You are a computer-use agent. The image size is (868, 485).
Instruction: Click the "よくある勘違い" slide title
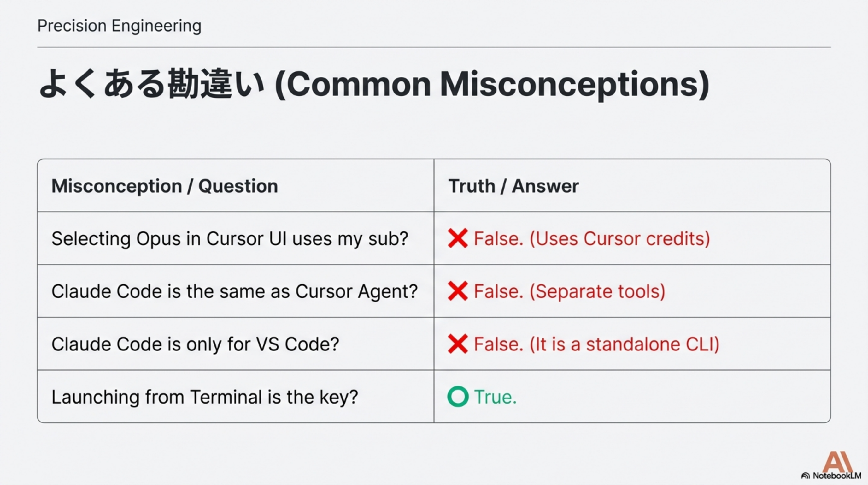pos(152,84)
